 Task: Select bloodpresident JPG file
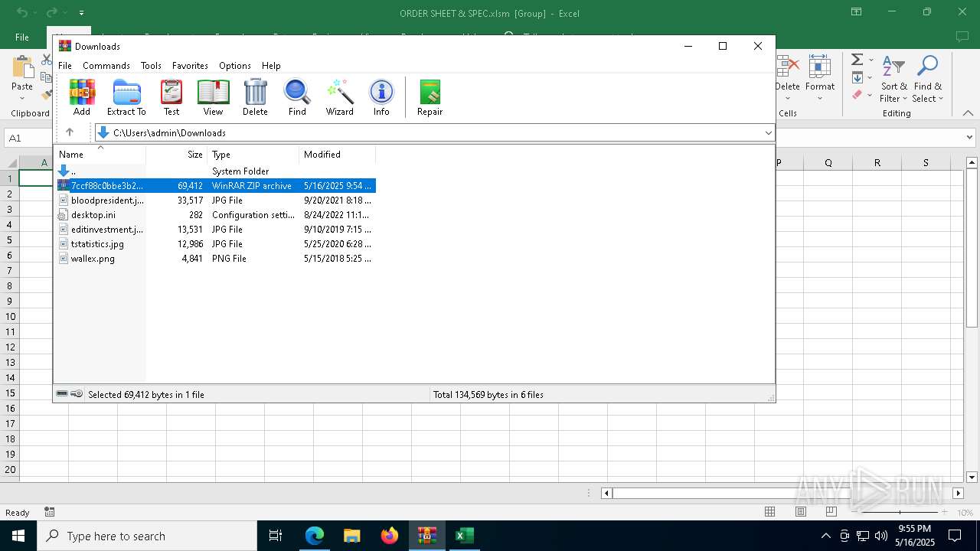coord(215,201)
